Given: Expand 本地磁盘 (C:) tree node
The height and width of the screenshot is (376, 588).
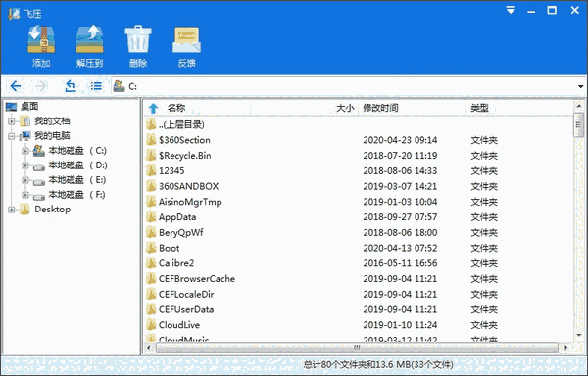Looking at the screenshot, I should click(25, 151).
